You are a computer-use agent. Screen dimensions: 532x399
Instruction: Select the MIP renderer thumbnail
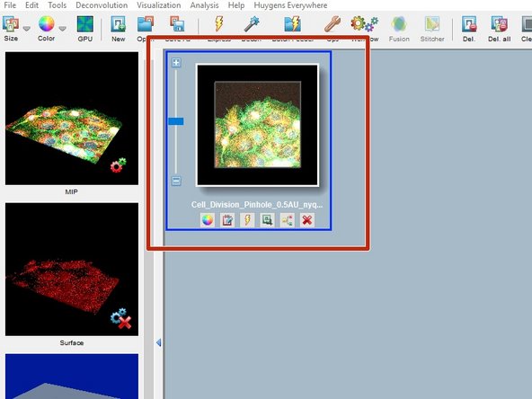pyautogui.click(x=72, y=119)
